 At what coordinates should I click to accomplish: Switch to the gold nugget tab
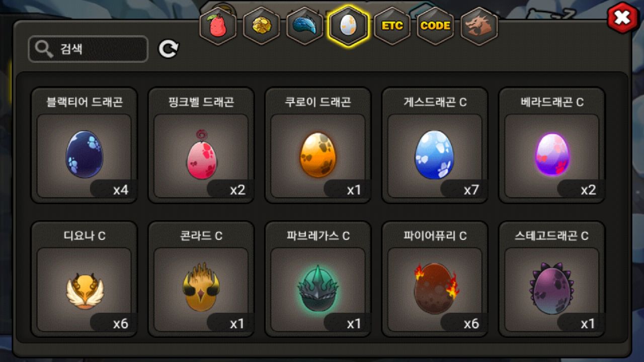point(261,26)
